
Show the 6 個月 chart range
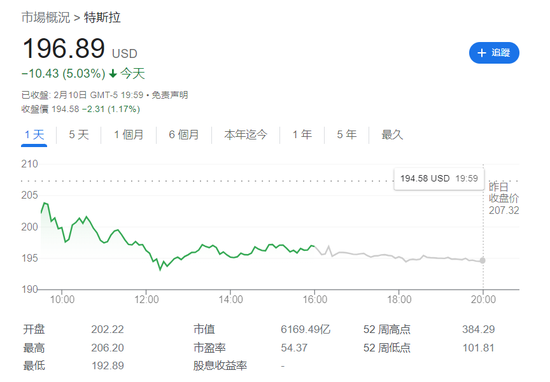click(x=184, y=135)
